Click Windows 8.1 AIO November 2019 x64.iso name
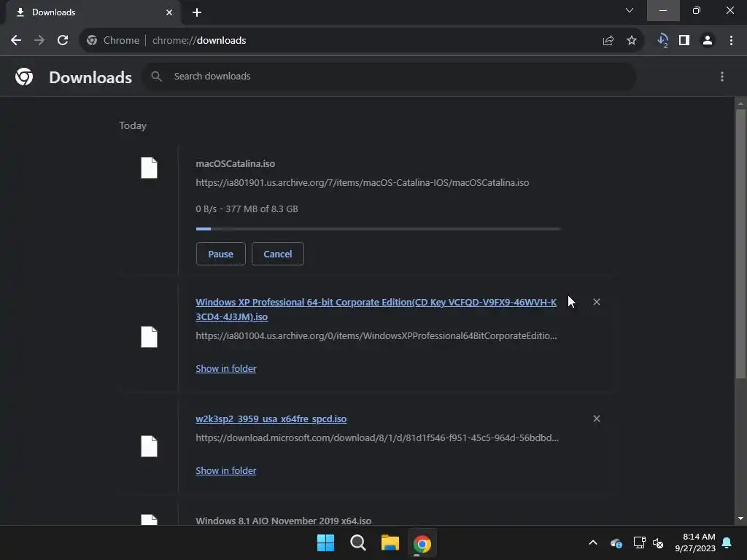 coord(284,521)
